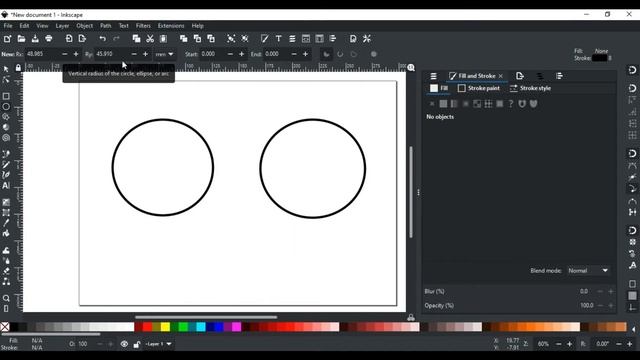Screen dimensions: 640x360
Task: Pick the magenta palette swatch
Action: 236,327
